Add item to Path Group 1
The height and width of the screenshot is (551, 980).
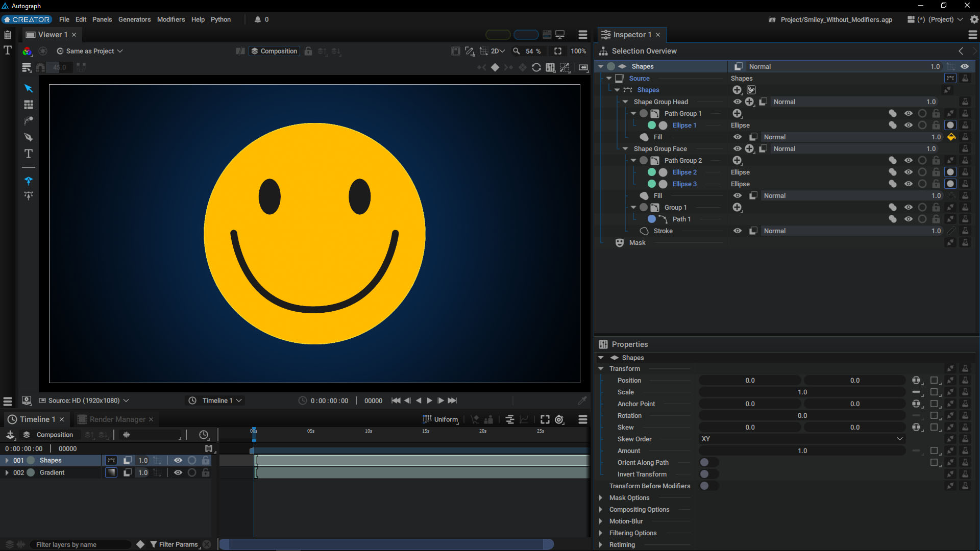(x=737, y=113)
